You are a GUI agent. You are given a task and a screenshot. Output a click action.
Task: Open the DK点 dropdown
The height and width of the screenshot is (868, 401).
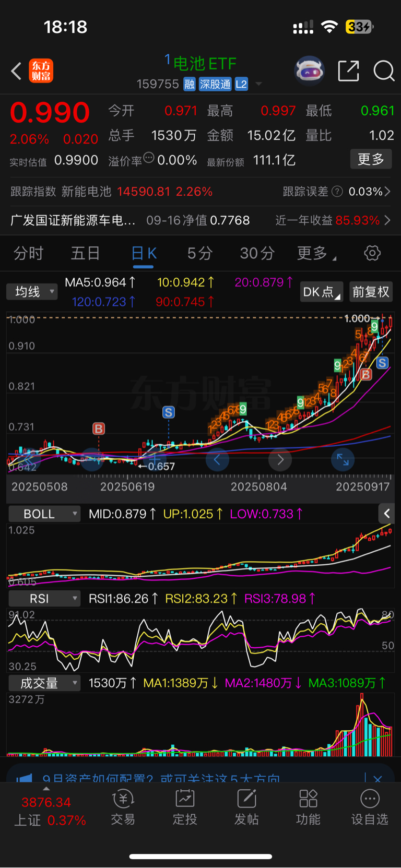point(322,292)
